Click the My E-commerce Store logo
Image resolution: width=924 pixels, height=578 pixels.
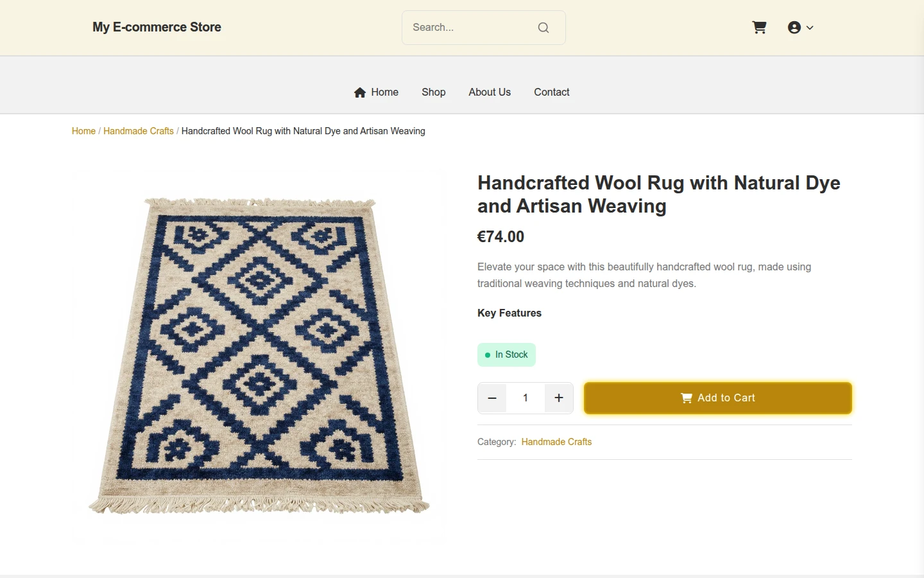coord(157,27)
